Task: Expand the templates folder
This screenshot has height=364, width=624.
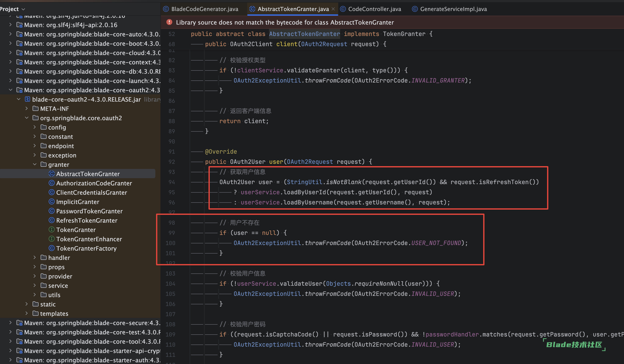Action: pyautogui.click(x=27, y=313)
